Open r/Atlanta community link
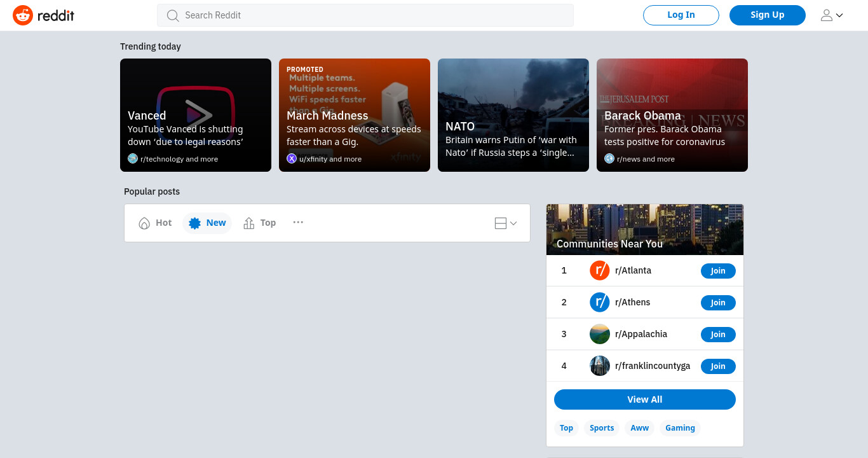868x458 pixels. 633,270
